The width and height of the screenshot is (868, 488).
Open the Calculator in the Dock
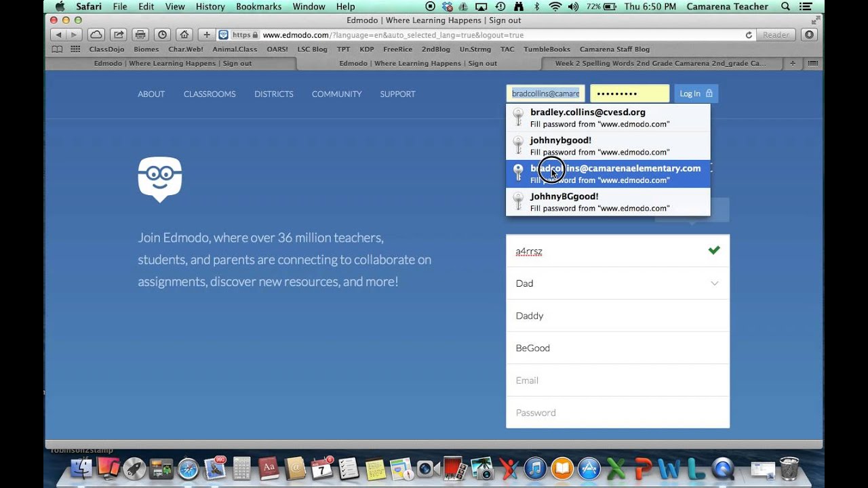click(x=242, y=468)
